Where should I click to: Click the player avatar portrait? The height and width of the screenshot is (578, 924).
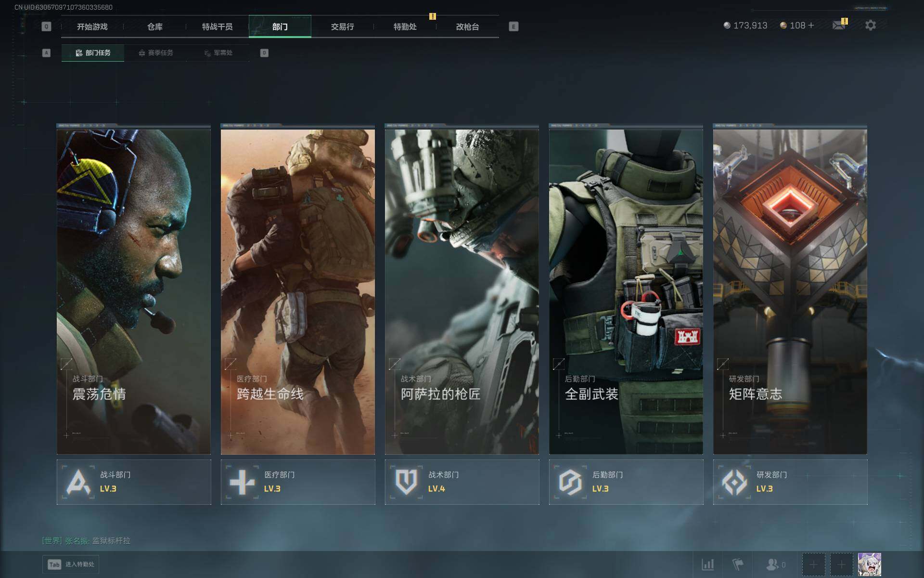click(x=869, y=564)
